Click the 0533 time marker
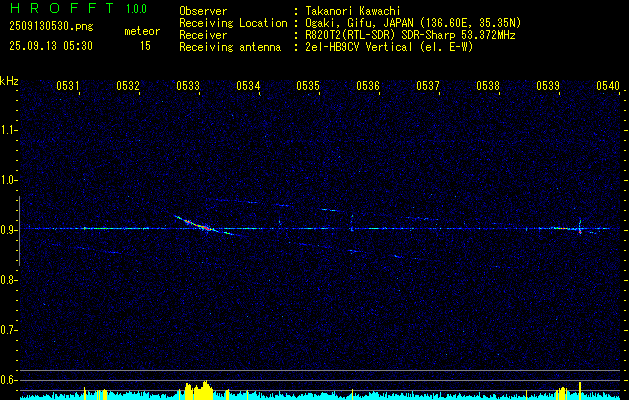This screenshot has width=629, height=400. pos(188,86)
